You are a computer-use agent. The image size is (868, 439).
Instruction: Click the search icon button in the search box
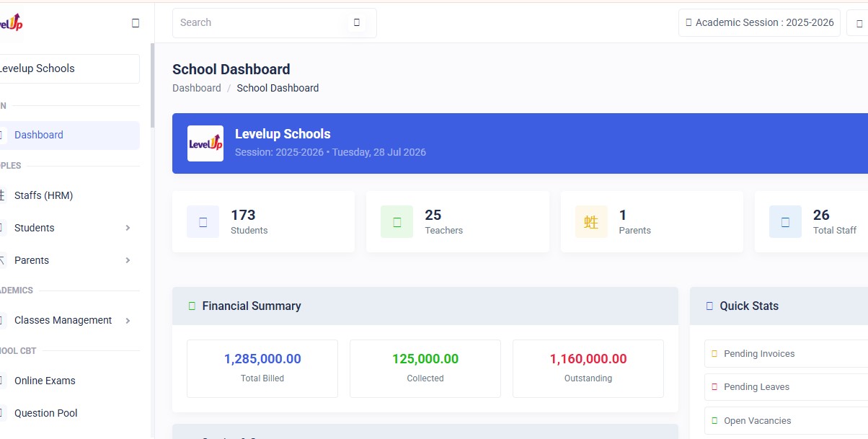point(356,22)
